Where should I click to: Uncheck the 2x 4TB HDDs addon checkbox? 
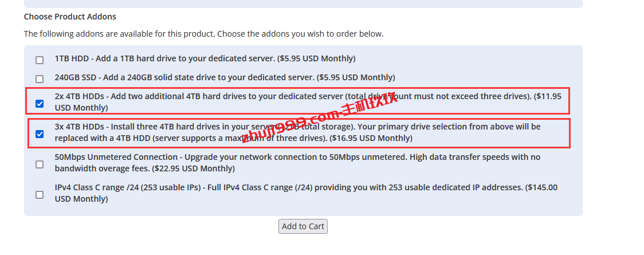40,104
